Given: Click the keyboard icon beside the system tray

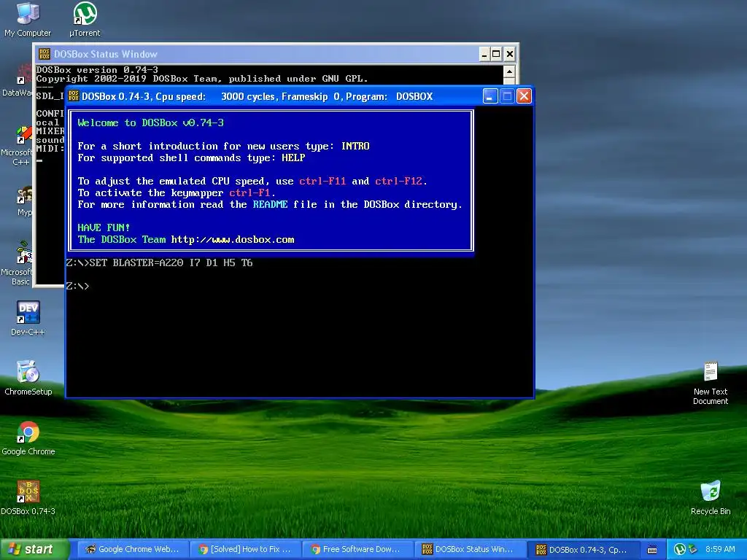Looking at the screenshot, I should click(x=652, y=550).
